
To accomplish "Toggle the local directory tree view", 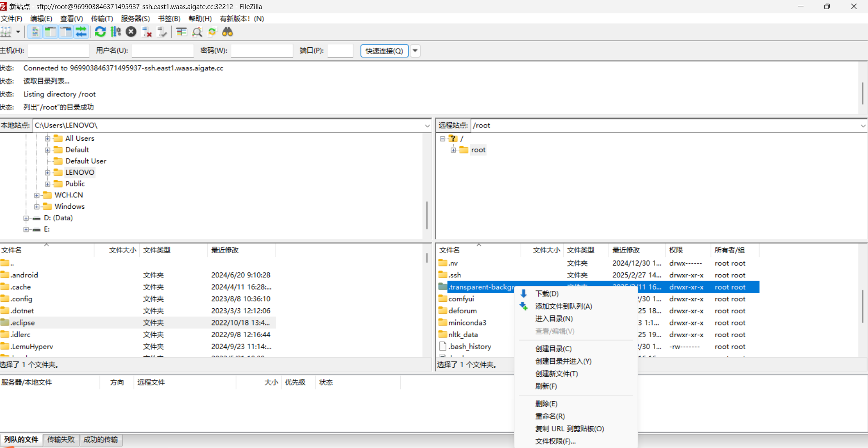I will point(50,32).
